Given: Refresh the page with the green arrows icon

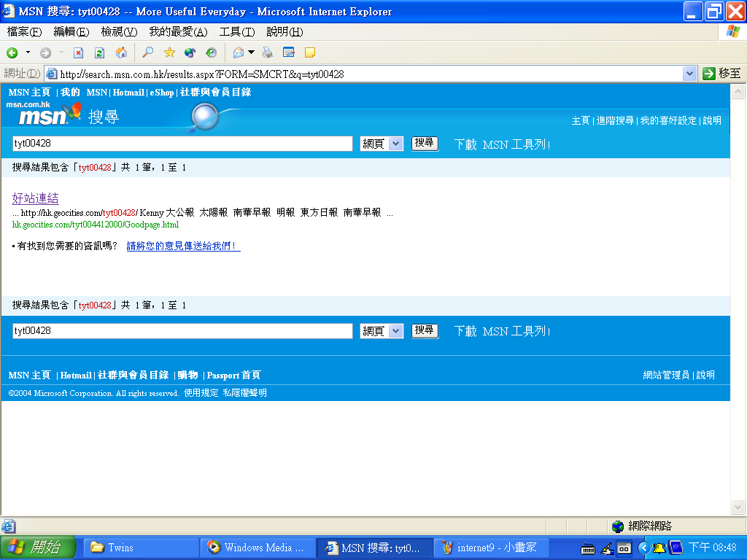Looking at the screenshot, I should pyautogui.click(x=99, y=52).
